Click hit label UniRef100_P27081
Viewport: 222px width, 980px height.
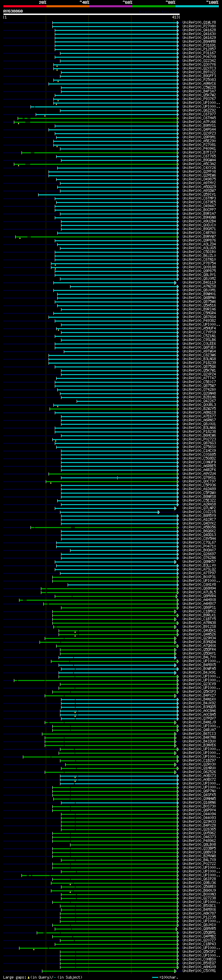pos(199,145)
